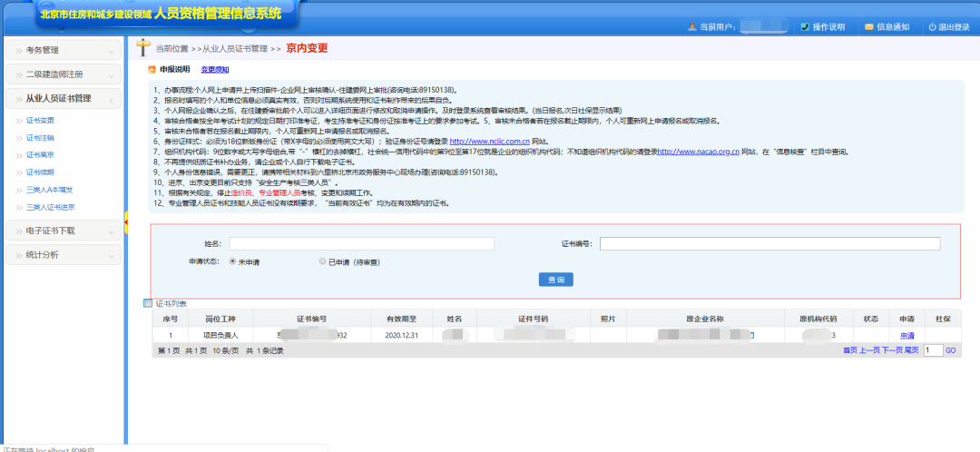The image size is (980, 452).
Task: Click the 社保 column header
Action: click(943, 319)
